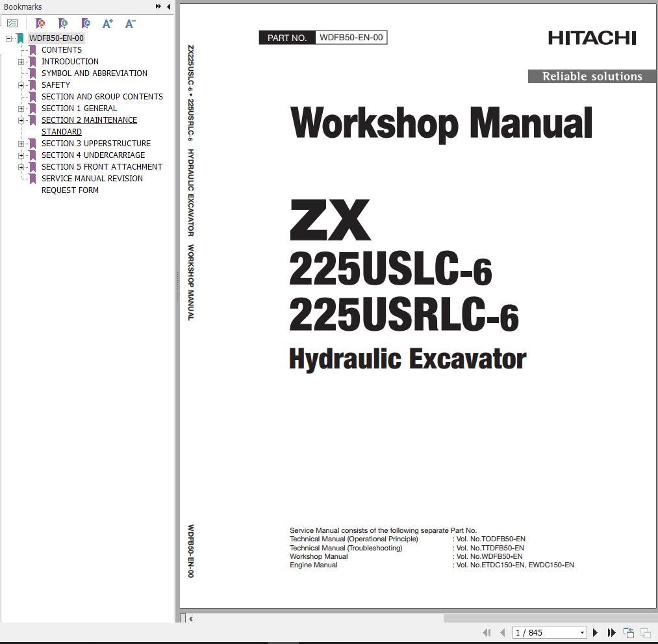
Task: Expand SECTION 3 UPPERSTRUCTURE node
Action: pos(21,144)
